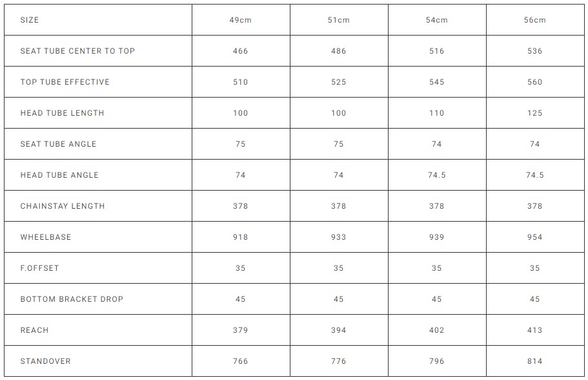The width and height of the screenshot is (588, 380).
Task: Click the CHAINSTAY LENGTH row label
Action: click(x=63, y=206)
